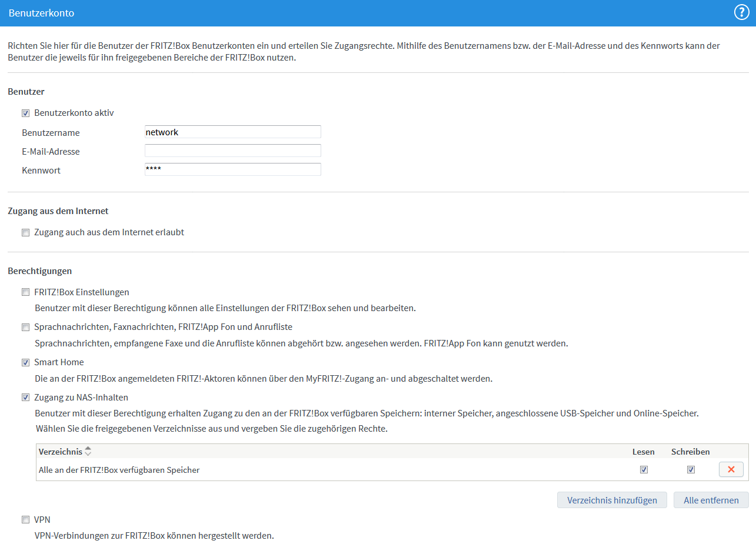The width and height of the screenshot is (756, 544).
Task: Click the Kennwort field label
Action: pyautogui.click(x=41, y=171)
